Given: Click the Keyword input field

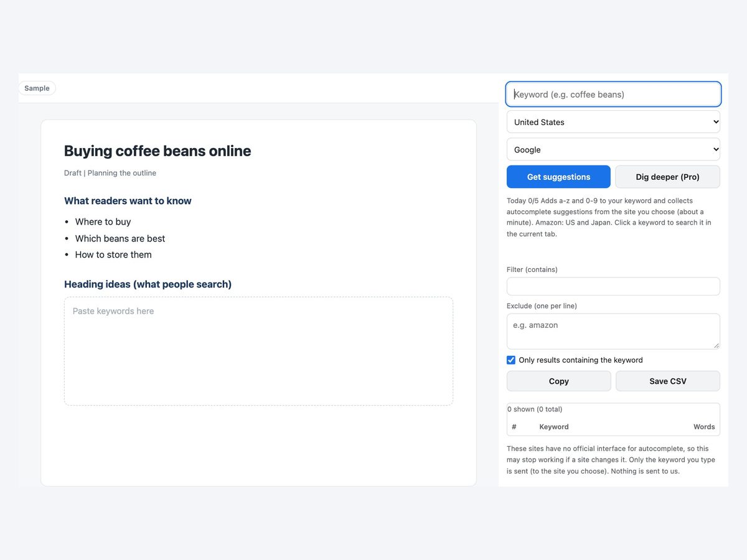Looking at the screenshot, I should pos(613,95).
